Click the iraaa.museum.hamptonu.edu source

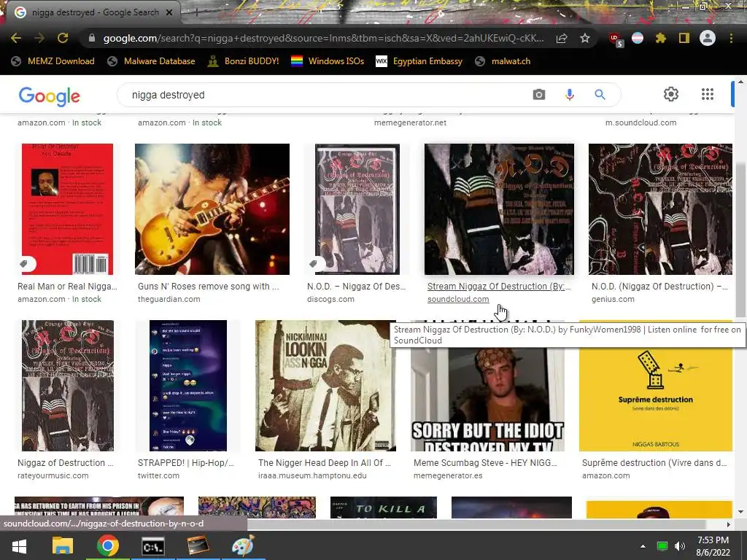(312, 475)
